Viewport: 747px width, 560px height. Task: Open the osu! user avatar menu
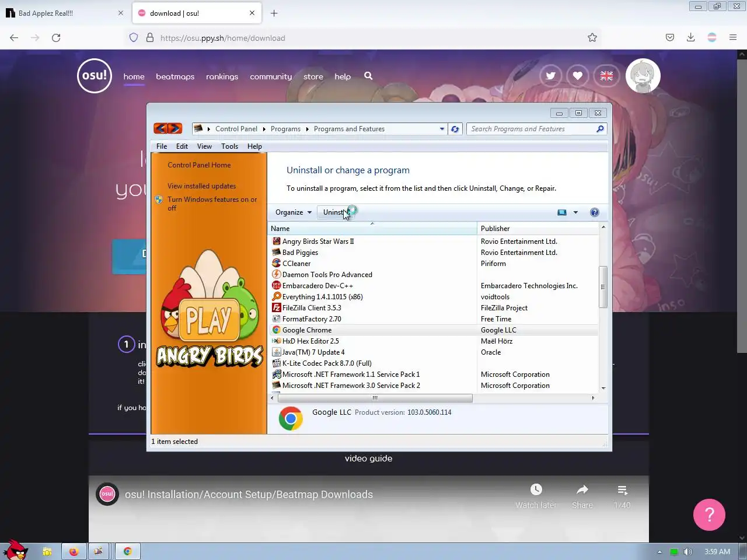point(643,76)
